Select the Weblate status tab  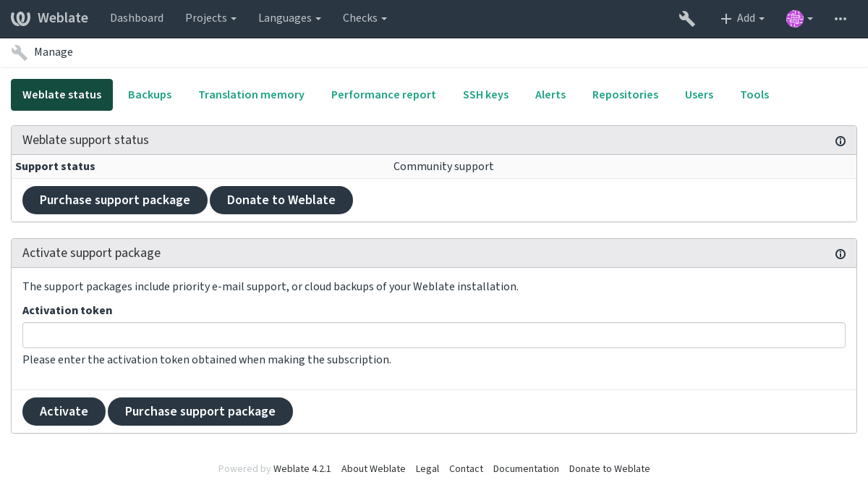[x=61, y=95]
